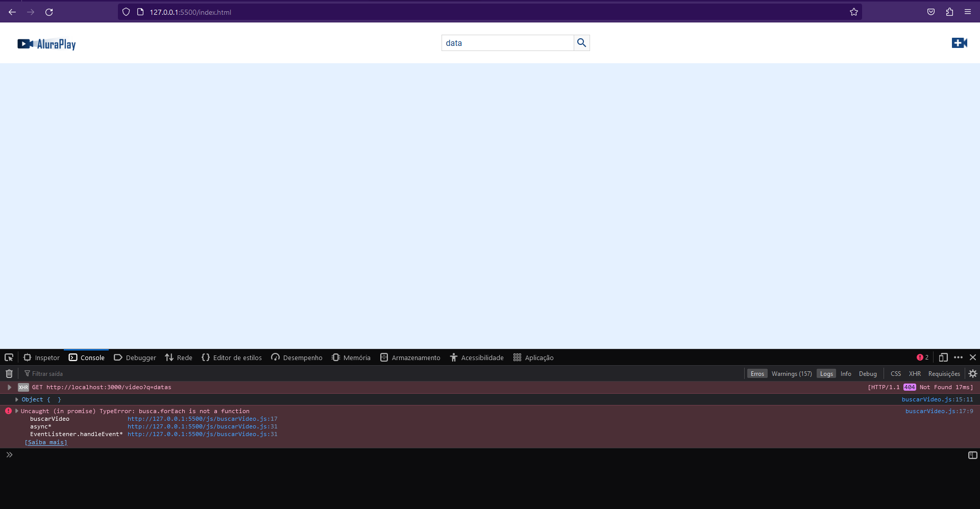Toggle the Info filter

[846, 373]
